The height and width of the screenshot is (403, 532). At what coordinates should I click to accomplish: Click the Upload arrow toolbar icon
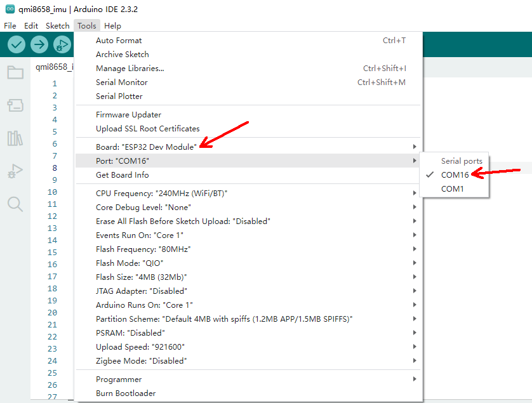click(x=39, y=44)
